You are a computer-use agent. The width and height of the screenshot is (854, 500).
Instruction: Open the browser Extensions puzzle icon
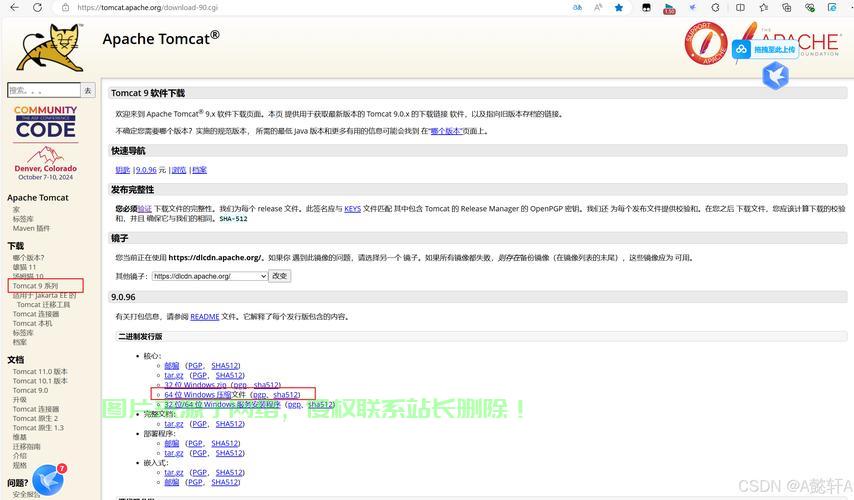click(715, 8)
